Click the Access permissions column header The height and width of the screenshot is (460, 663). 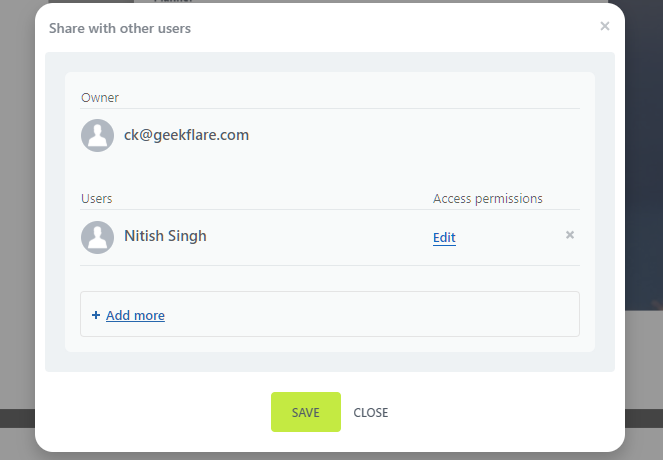487,198
